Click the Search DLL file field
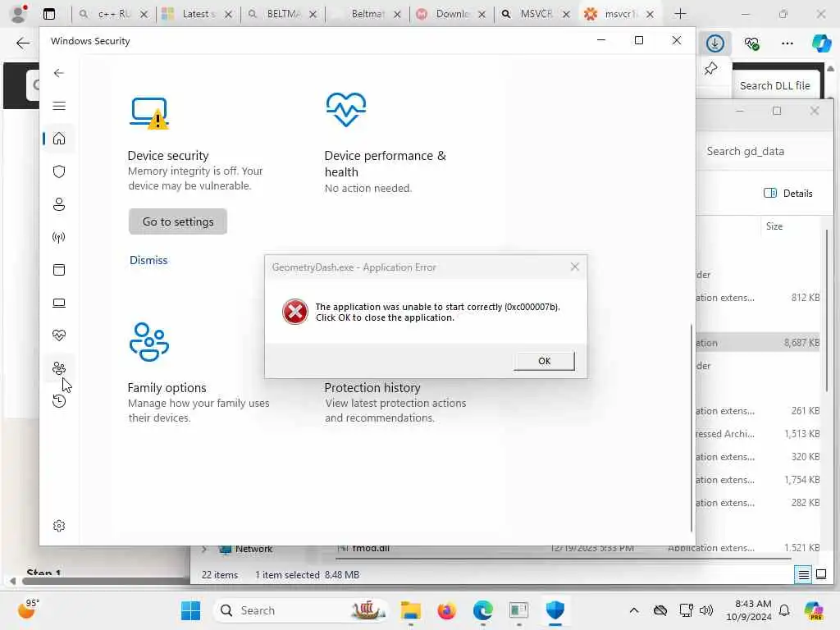 pyautogui.click(x=774, y=85)
